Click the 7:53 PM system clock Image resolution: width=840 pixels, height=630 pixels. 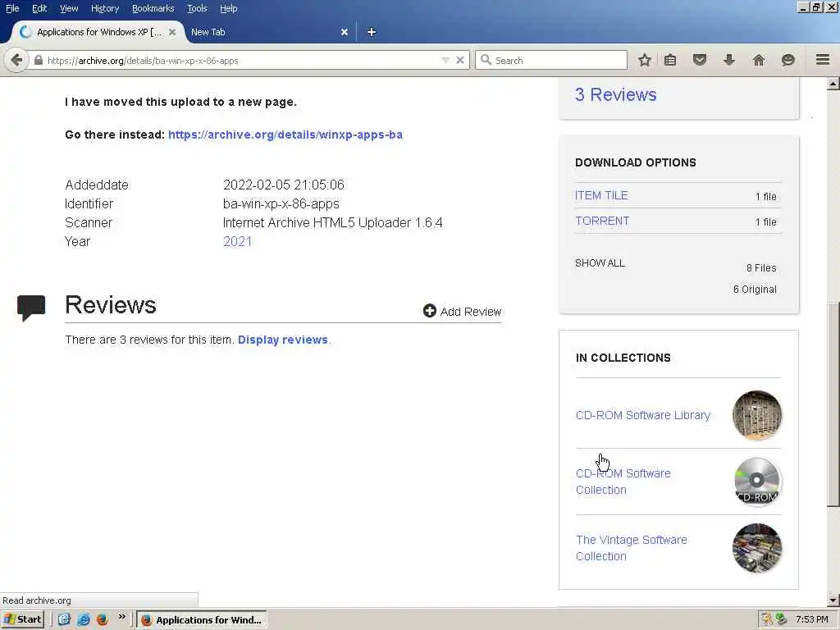click(x=811, y=619)
